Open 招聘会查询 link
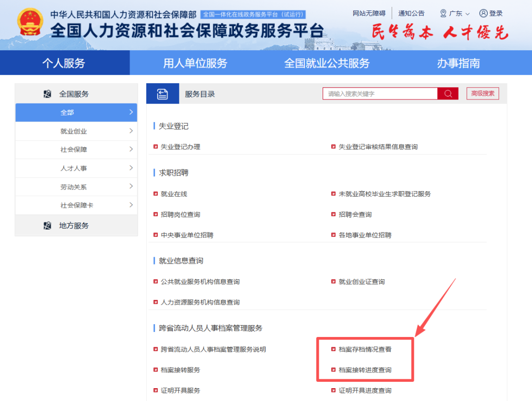Image resolution: width=532 pixels, height=401 pixels. pos(355,214)
